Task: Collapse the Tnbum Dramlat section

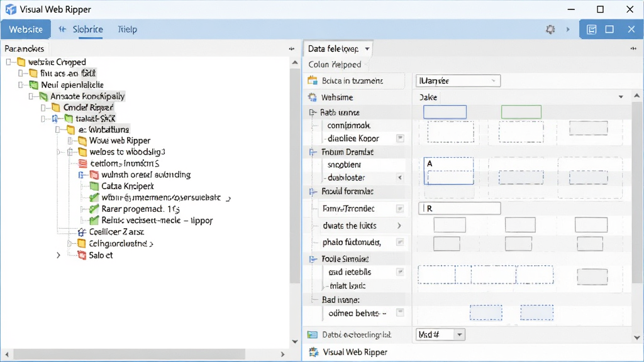Action: pyautogui.click(x=313, y=152)
